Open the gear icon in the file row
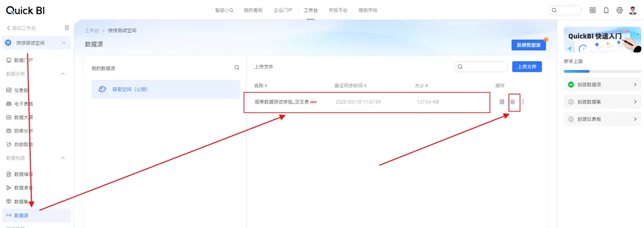The width and height of the screenshot is (644, 228). [513, 102]
